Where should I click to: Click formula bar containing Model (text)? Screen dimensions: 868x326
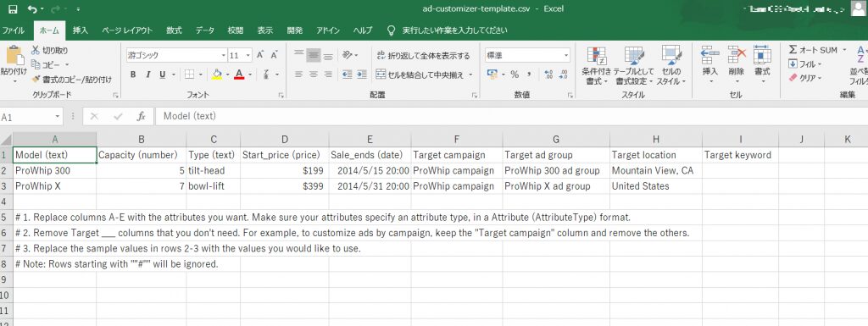(x=512, y=117)
